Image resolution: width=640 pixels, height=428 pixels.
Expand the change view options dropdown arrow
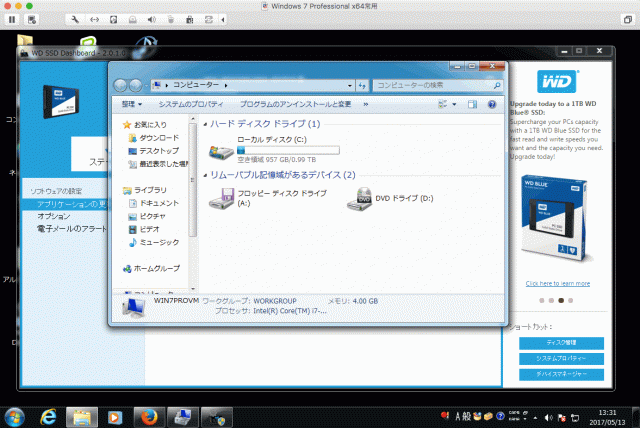point(455,104)
